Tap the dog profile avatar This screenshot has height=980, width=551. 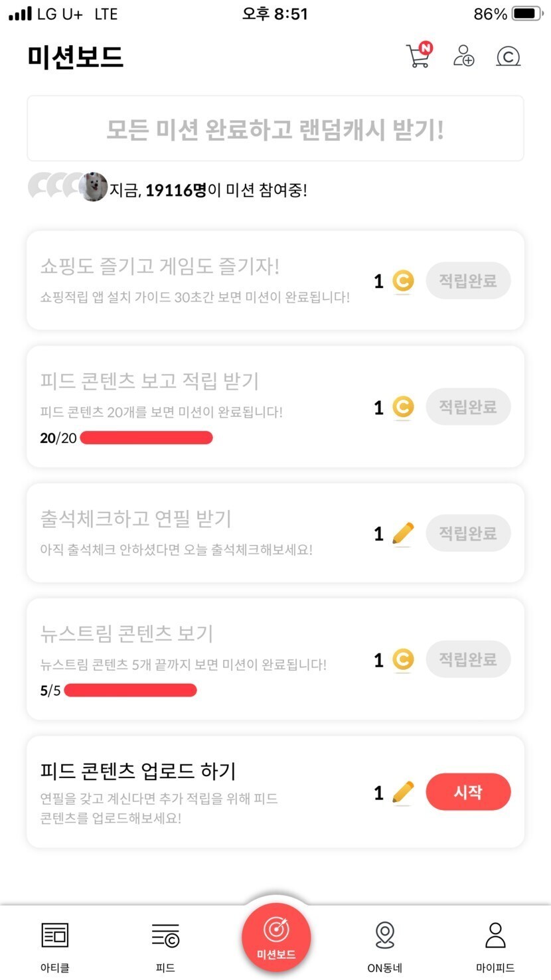pos(93,187)
